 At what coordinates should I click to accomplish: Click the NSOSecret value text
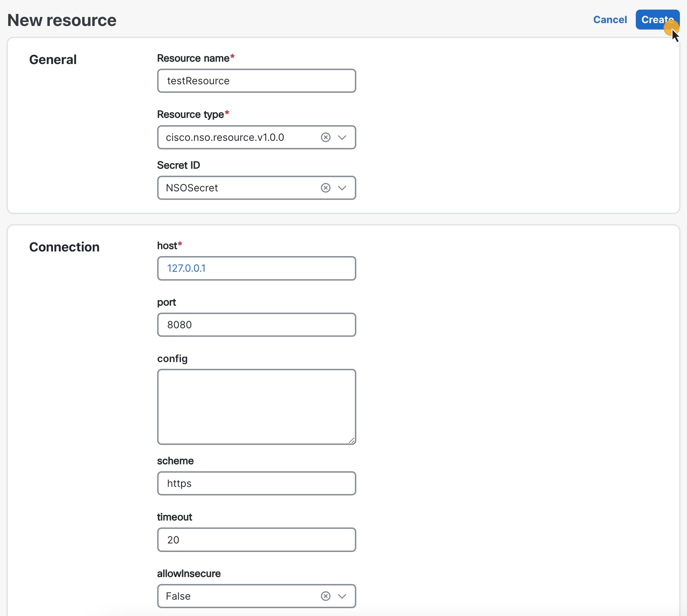pyautogui.click(x=192, y=188)
